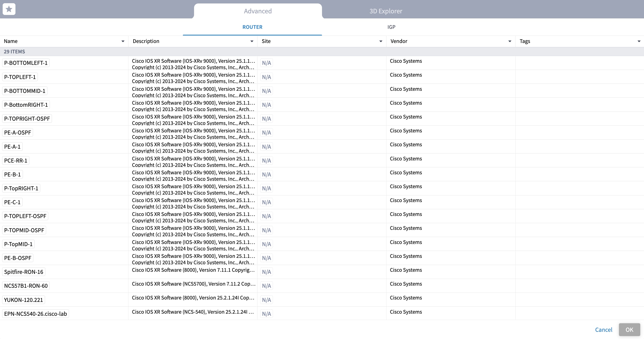Click the Vendor column header
The image size is (644, 339).
pos(451,41)
